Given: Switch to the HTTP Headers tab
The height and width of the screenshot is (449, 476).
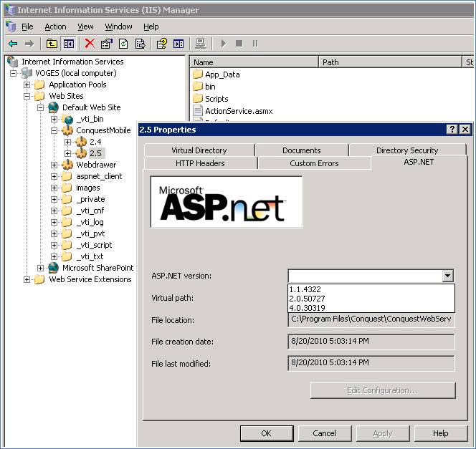Looking at the screenshot, I should point(200,163).
